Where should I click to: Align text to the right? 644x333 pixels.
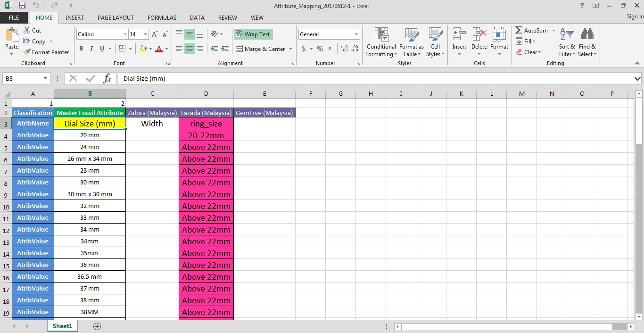coord(200,49)
